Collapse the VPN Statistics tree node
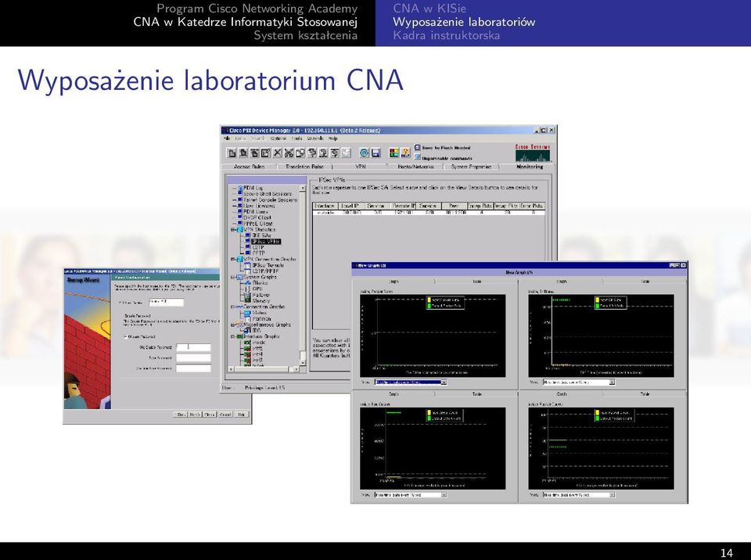This screenshot has height=560, width=751. pos(234,230)
